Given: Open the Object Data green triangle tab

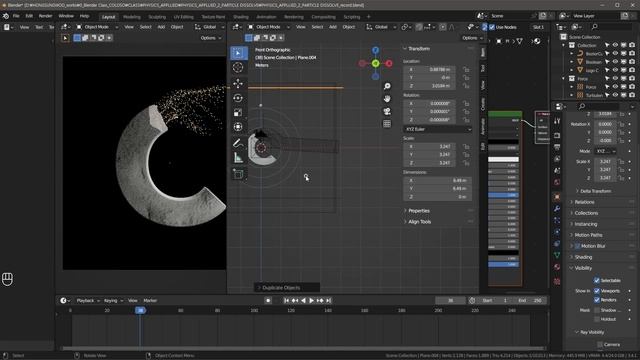Looking at the screenshot, I should [557, 255].
